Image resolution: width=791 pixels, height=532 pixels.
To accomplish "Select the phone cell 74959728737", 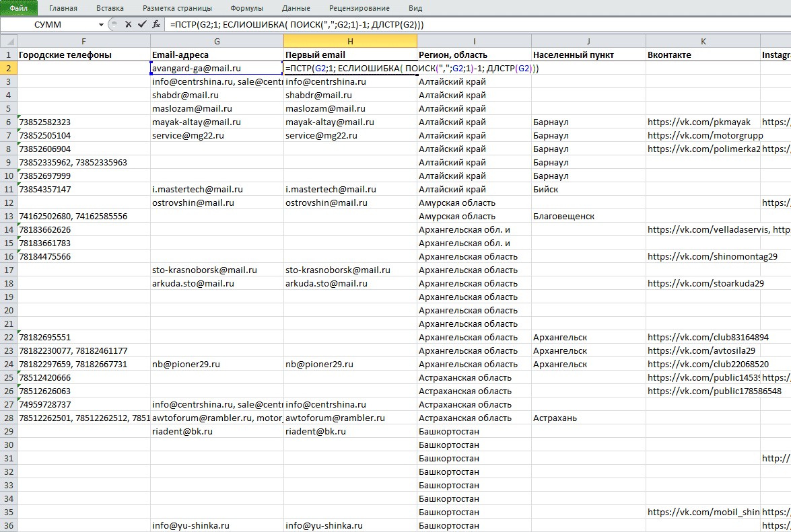I will [x=83, y=404].
